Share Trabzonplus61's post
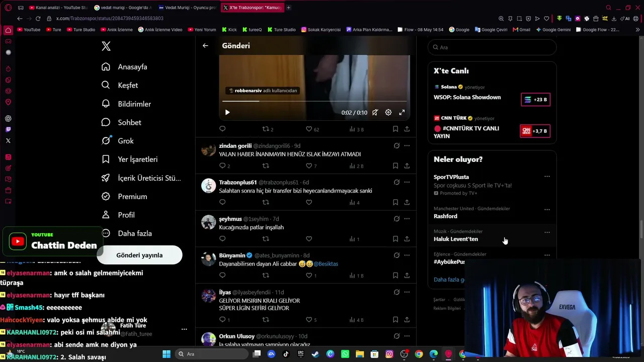This screenshot has width=644, height=362. (x=407, y=202)
